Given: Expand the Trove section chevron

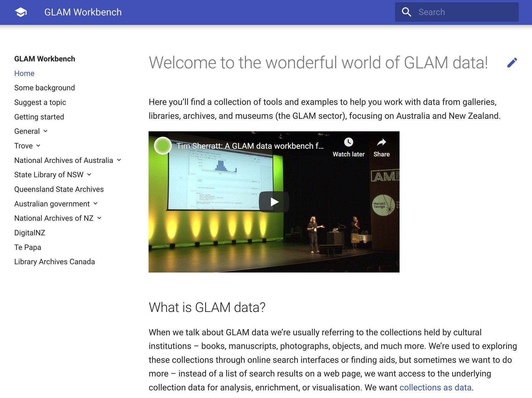Looking at the screenshot, I should (38, 145).
